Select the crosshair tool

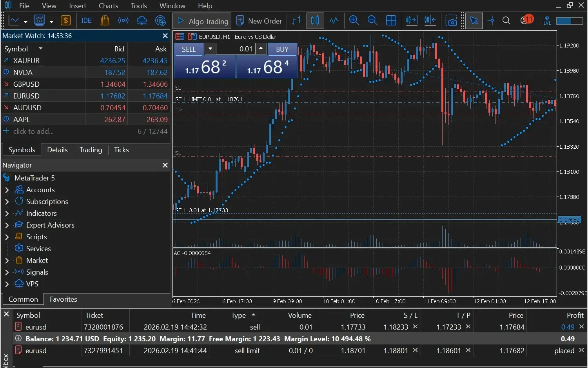pyautogui.click(x=491, y=21)
